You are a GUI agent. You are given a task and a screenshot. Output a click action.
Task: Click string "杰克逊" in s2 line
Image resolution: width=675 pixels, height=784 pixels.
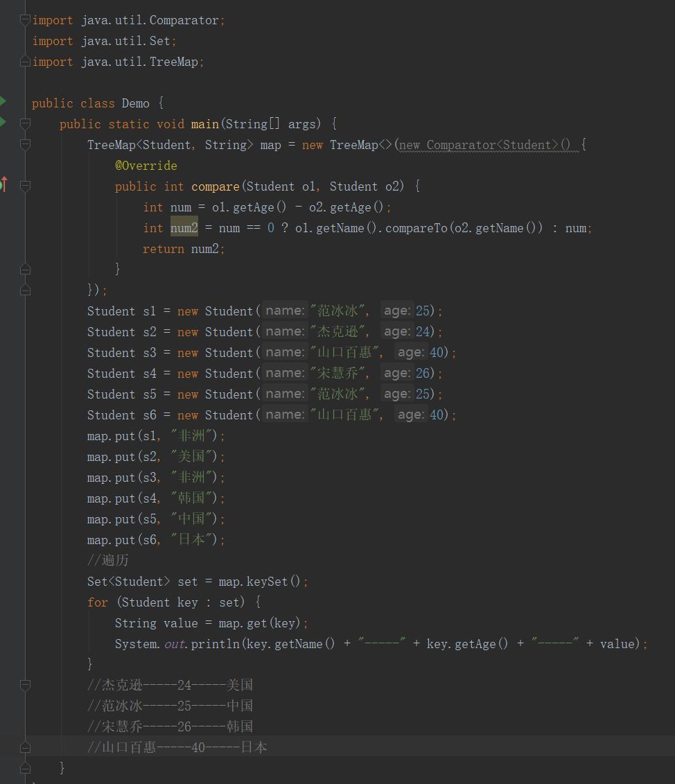pos(338,331)
